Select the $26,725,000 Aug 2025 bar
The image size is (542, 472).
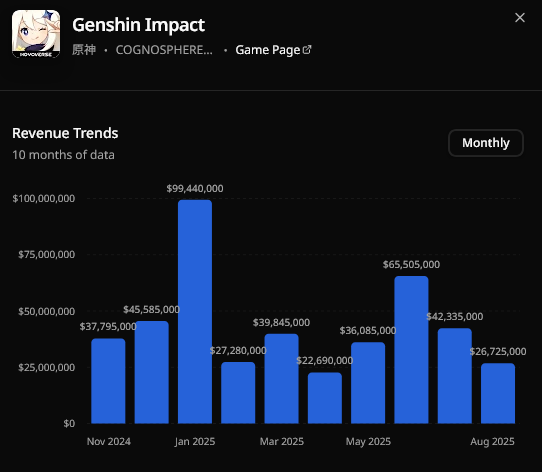click(x=498, y=393)
